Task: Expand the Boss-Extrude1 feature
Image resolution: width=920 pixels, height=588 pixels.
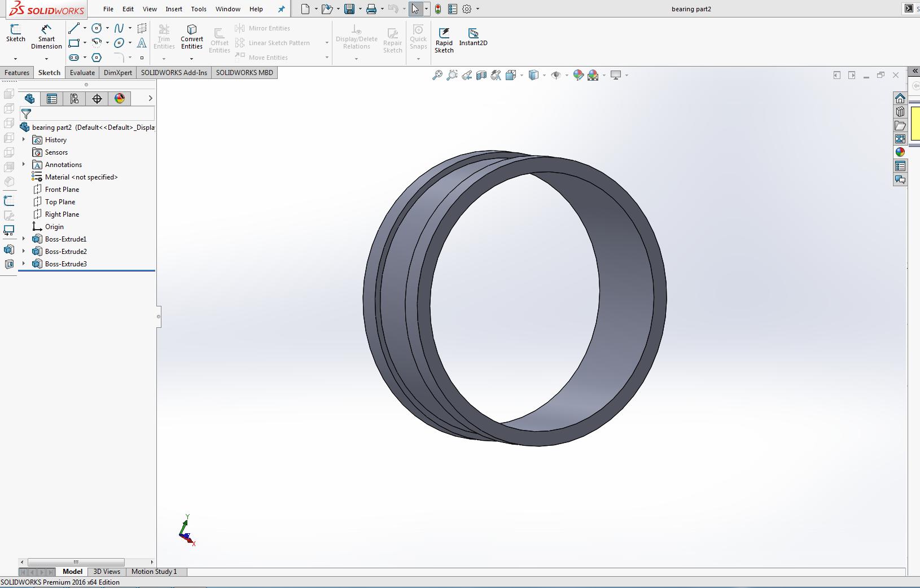Action: (24, 239)
